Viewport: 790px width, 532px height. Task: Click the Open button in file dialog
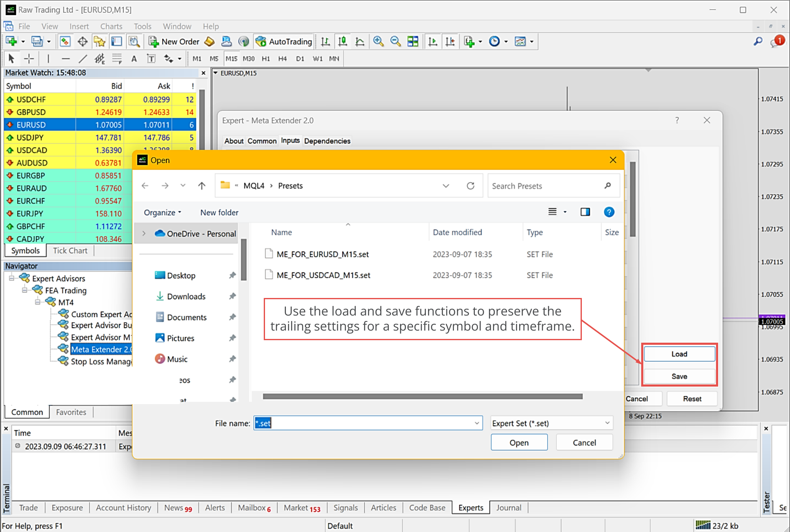pos(519,443)
